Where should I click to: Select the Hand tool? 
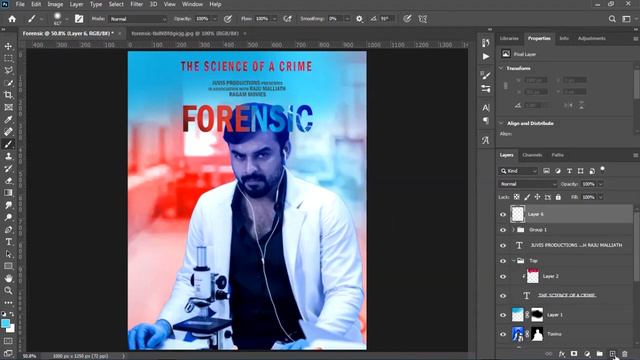pos(8,278)
